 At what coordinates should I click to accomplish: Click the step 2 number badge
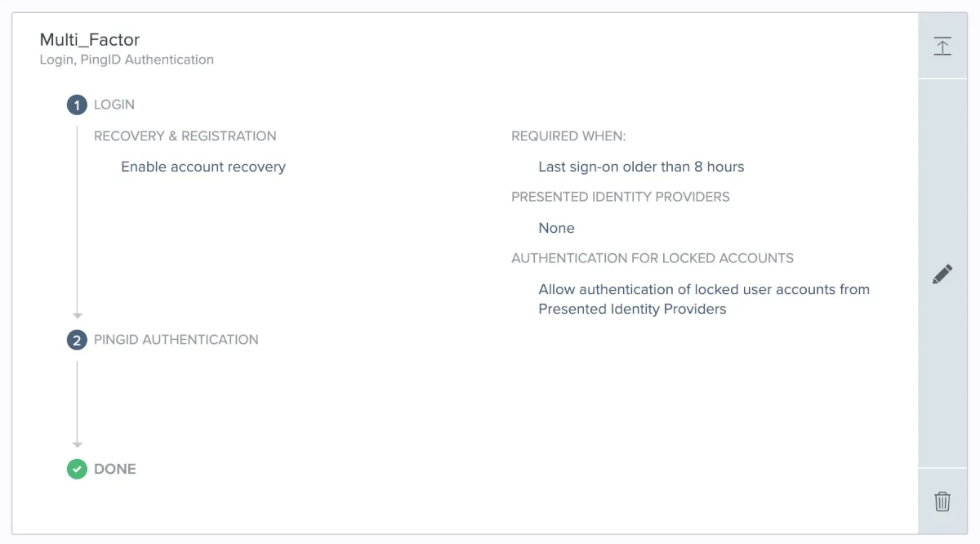pos(77,340)
